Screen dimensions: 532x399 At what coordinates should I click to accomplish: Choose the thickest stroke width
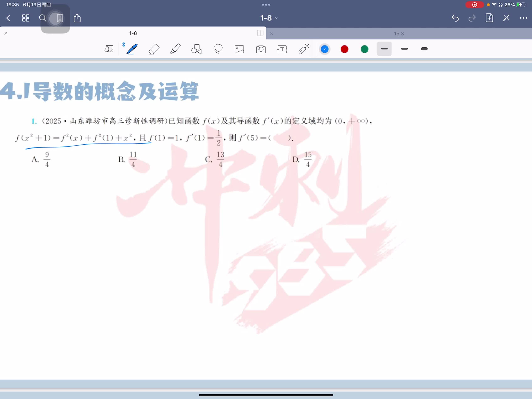coord(424,49)
